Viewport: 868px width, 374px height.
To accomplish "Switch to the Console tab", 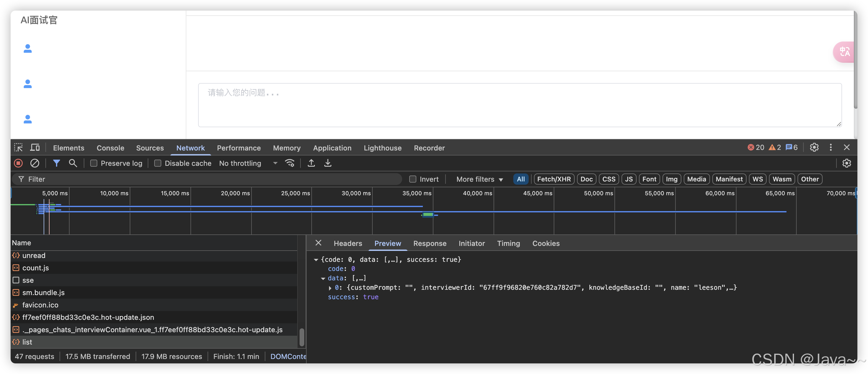I will click(110, 148).
